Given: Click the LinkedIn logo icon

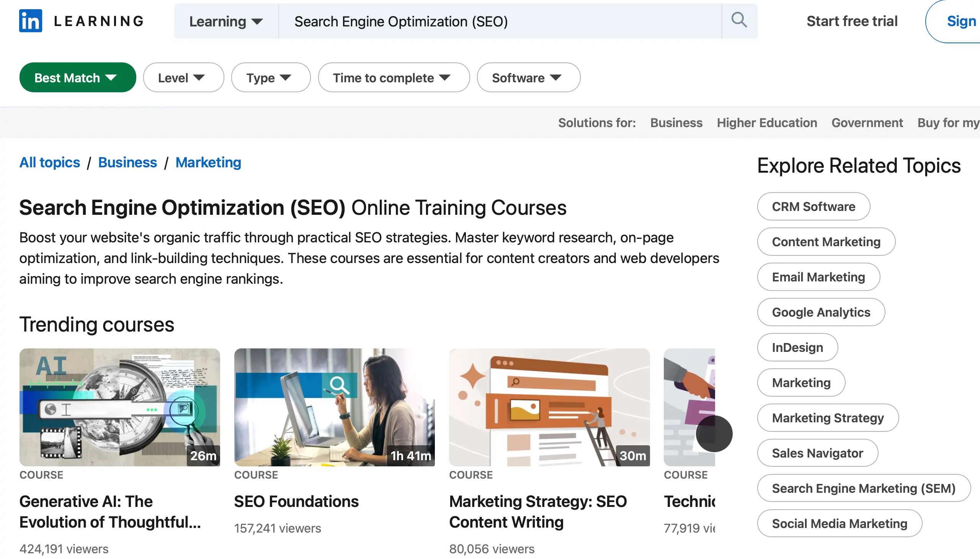Looking at the screenshot, I should tap(30, 21).
